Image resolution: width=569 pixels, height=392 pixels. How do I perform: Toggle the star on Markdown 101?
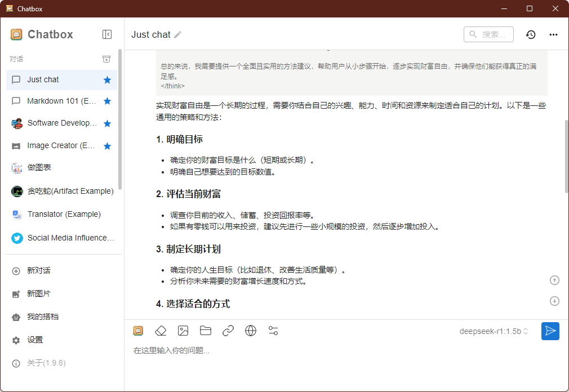pos(107,101)
